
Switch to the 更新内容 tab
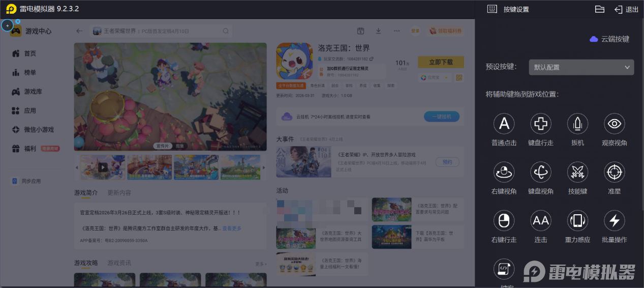tap(119, 193)
